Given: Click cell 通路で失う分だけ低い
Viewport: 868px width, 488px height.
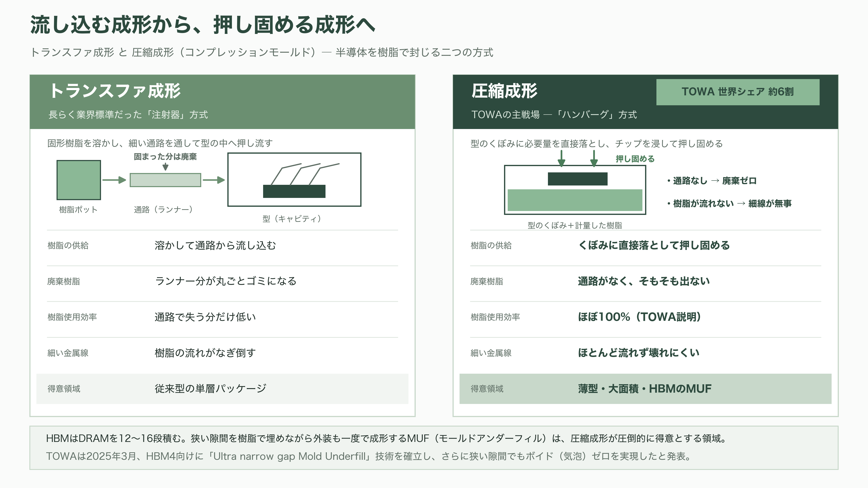Looking at the screenshot, I should [x=205, y=317].
